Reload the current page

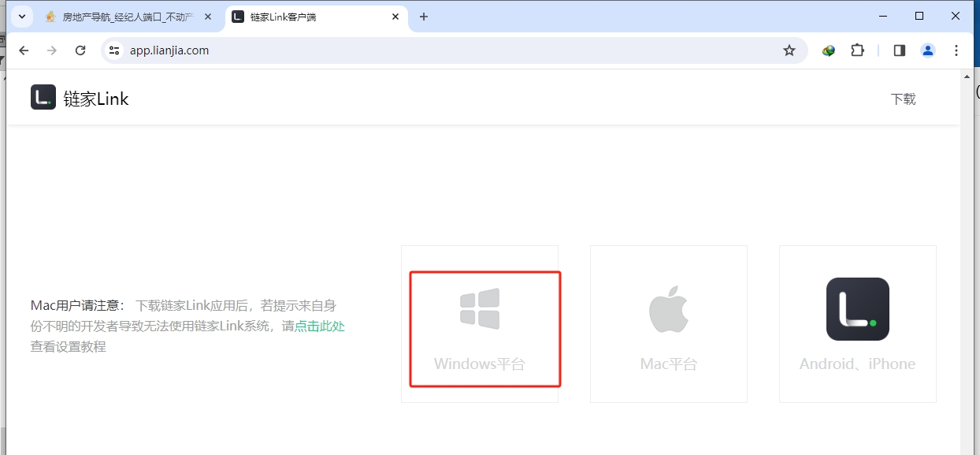point(80,50)
